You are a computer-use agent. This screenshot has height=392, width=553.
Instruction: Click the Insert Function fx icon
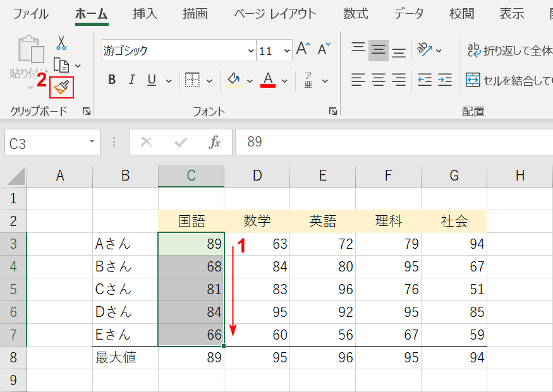pos(216,141)
